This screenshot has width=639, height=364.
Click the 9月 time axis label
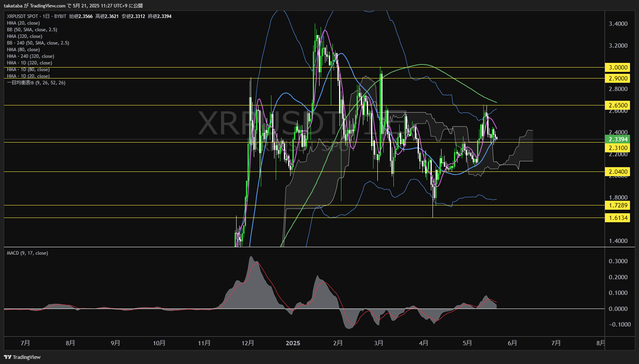[115, 343]
